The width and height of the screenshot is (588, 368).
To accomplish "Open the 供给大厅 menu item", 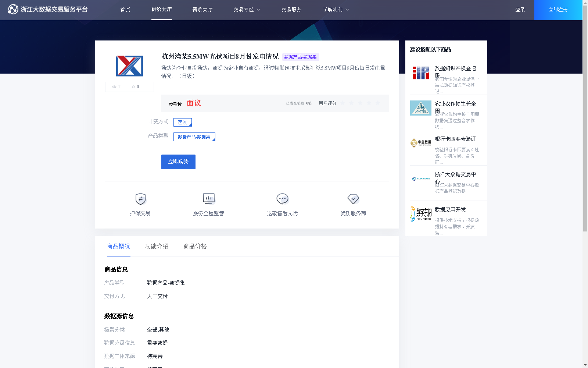I will click(162, 9).
